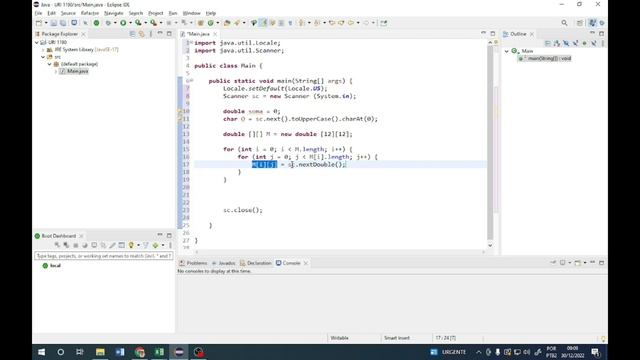Image resolution: width=640 pixels, height=360 pixels.
Task: Open the Source menu
Action: pos(68,13)
